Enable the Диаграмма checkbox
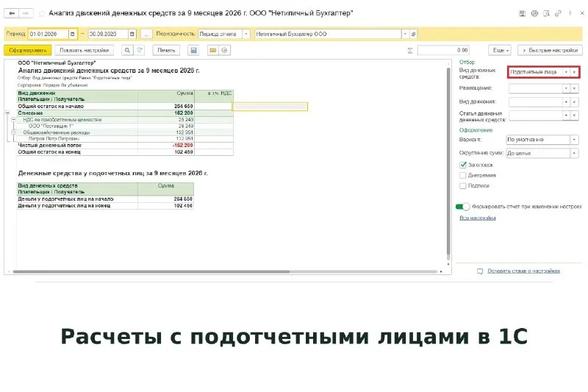 pos(463,175)
